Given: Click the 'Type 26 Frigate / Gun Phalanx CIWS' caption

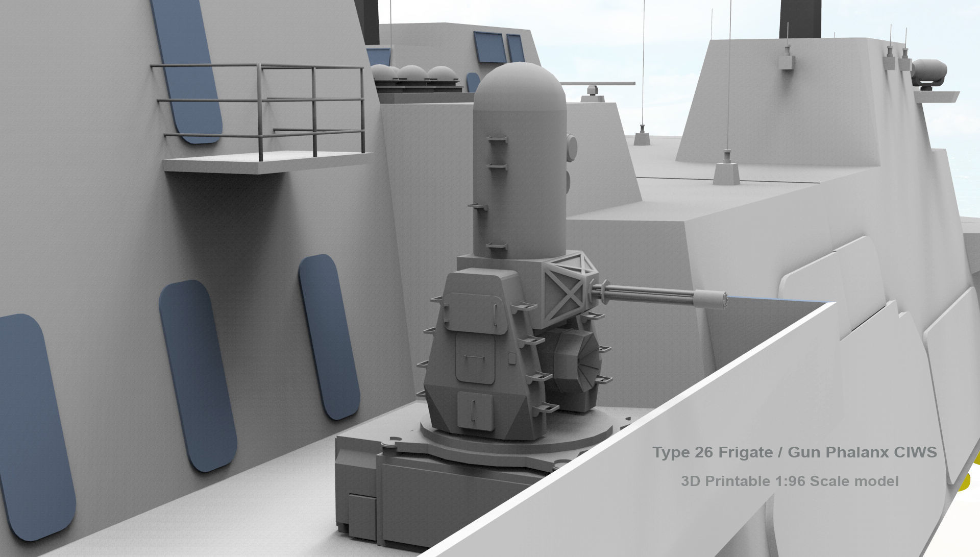Looking at the screenshot, I should point(795,453).
